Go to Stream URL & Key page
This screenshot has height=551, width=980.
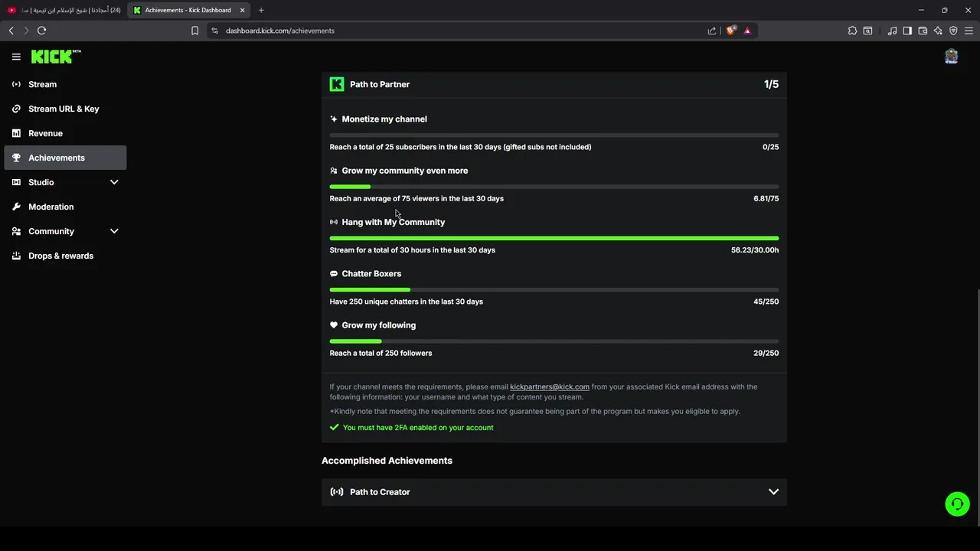[64, 109]
